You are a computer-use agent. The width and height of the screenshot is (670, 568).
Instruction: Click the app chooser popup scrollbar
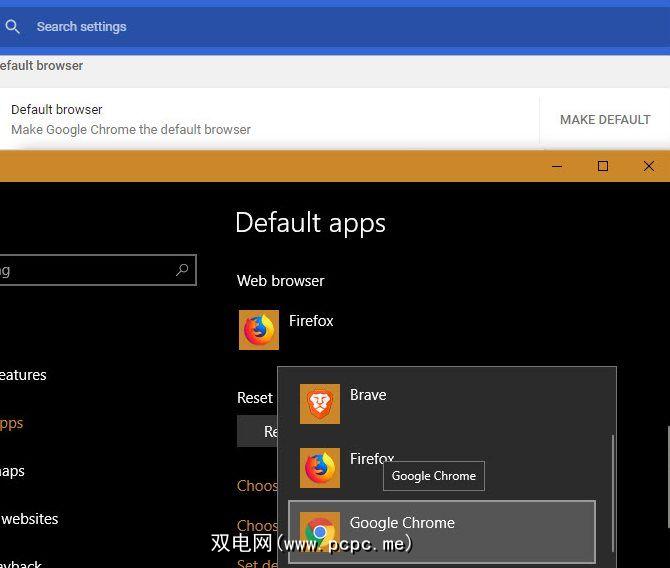(613, 493)
